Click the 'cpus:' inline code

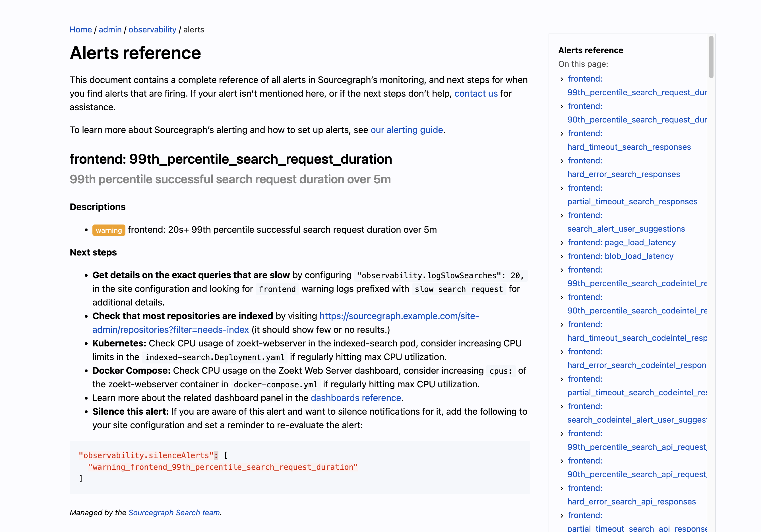coord(501,371)
